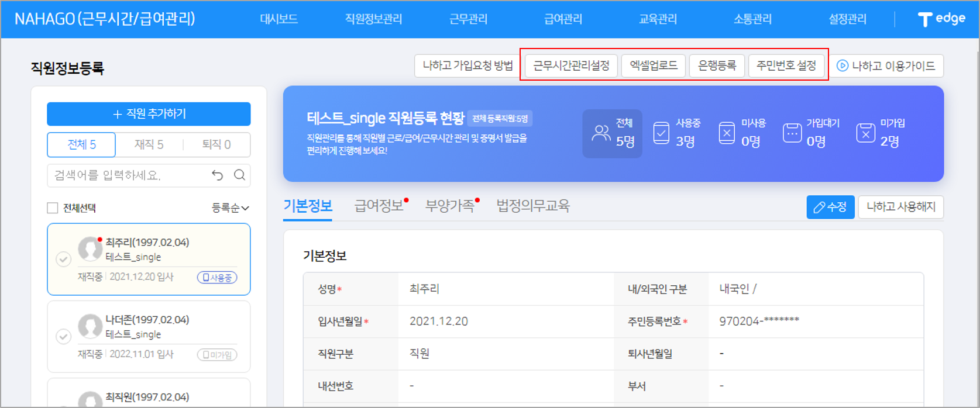Open the 나하고 이용가이드 button

(887, 65)
